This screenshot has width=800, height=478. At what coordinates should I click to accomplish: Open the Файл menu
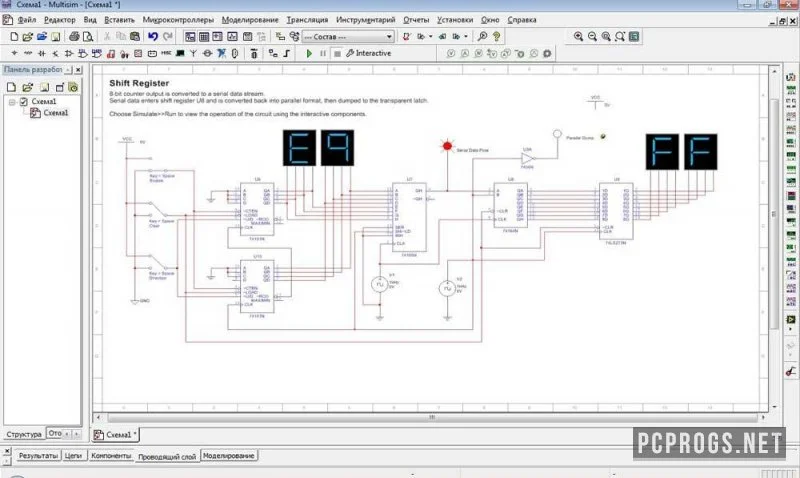coord(27,20)
